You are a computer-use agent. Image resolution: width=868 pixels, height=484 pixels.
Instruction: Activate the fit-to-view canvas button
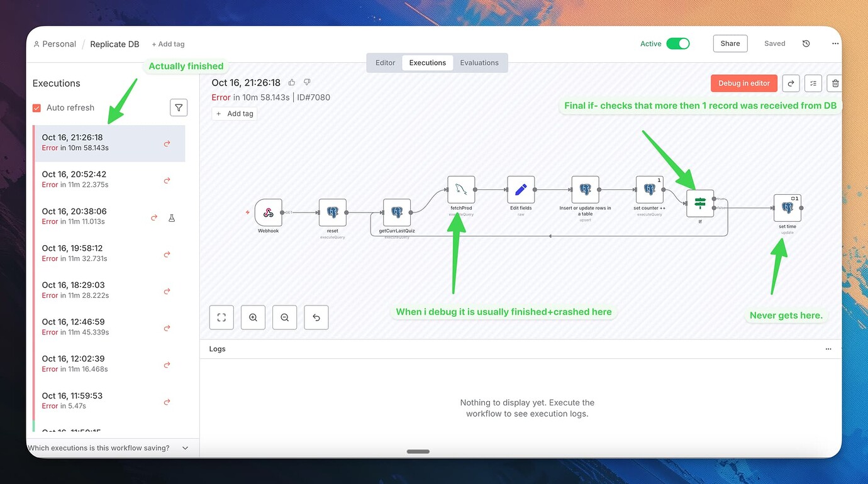(221, 317)
